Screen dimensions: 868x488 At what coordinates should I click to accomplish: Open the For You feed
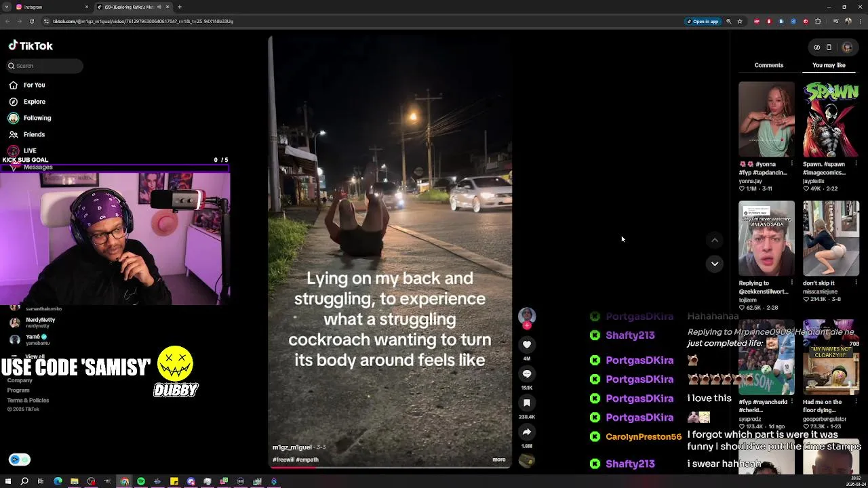[27, 85]
